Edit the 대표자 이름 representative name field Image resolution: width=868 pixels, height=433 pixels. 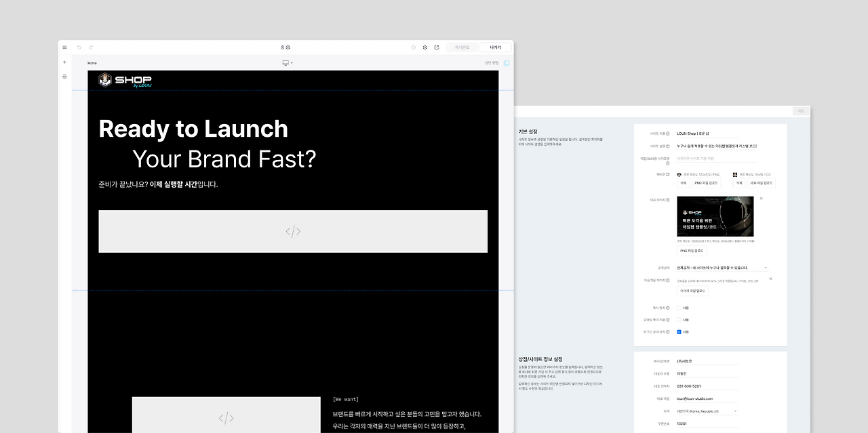(x=707, y=374)
